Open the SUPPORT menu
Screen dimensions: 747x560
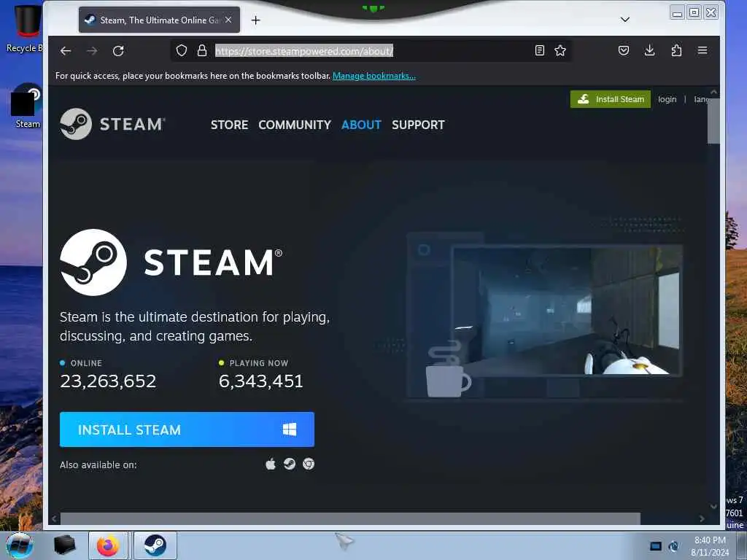click(418, 125)
